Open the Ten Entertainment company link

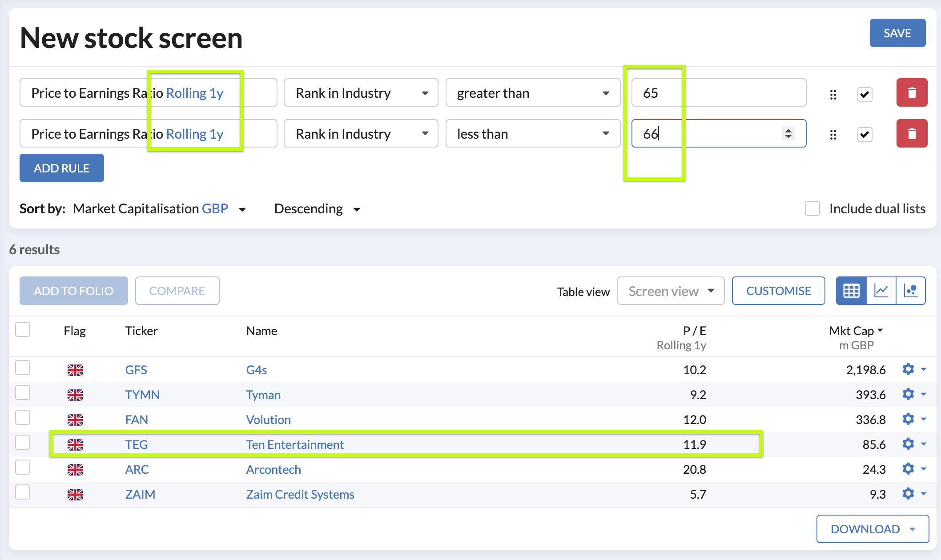pos(295,444)
